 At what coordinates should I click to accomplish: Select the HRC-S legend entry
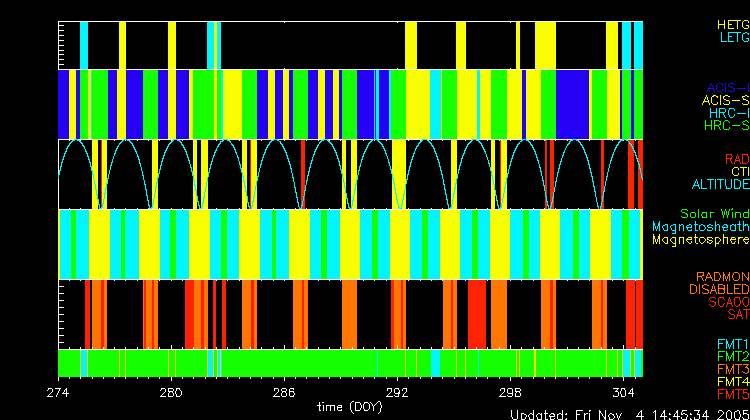tap(726, 126)
